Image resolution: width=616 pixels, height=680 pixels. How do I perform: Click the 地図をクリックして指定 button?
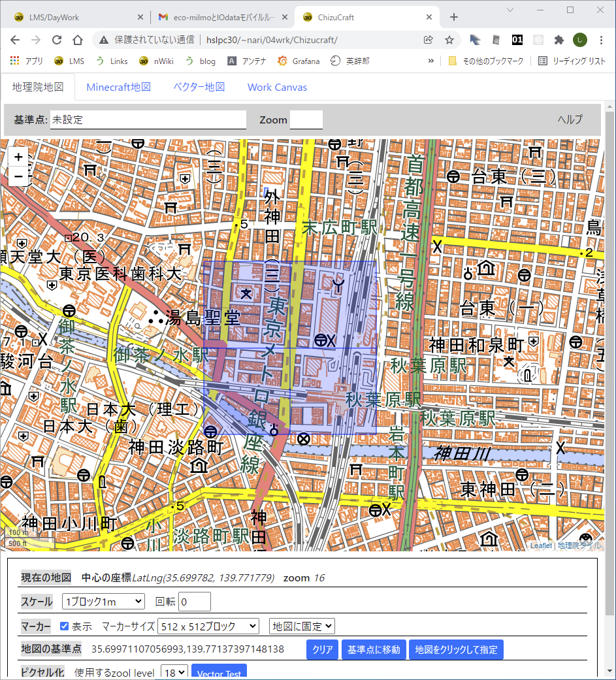(x=456, y=650)
